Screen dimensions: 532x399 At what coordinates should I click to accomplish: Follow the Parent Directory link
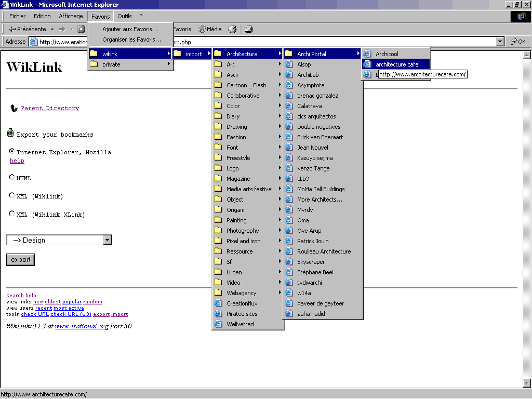tap(50, 108)
